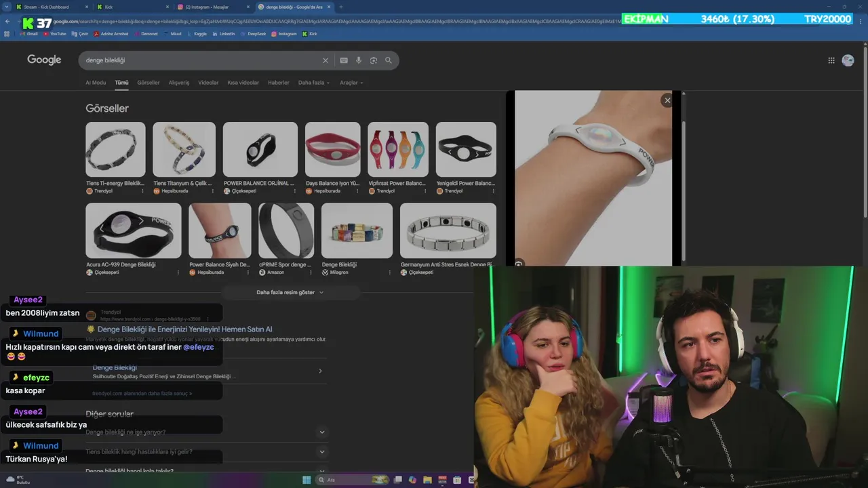Open options menu for cPRIME Spor image
Viewport: 868px width, 488px height.
(x=312, y=272)
